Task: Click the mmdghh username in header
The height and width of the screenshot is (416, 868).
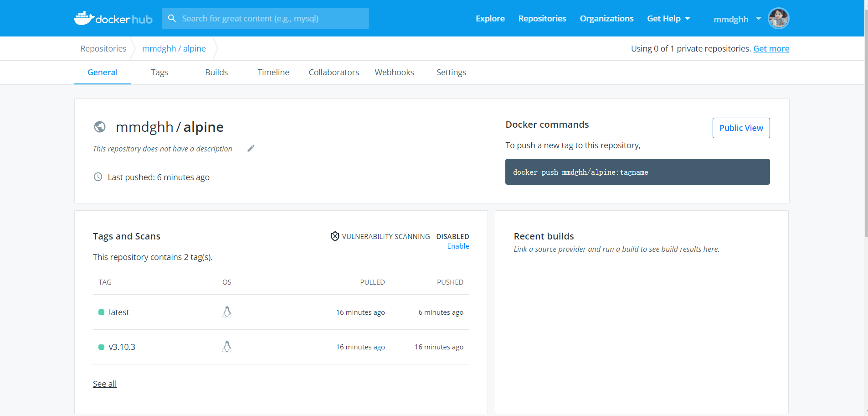Action: point(731,19)
